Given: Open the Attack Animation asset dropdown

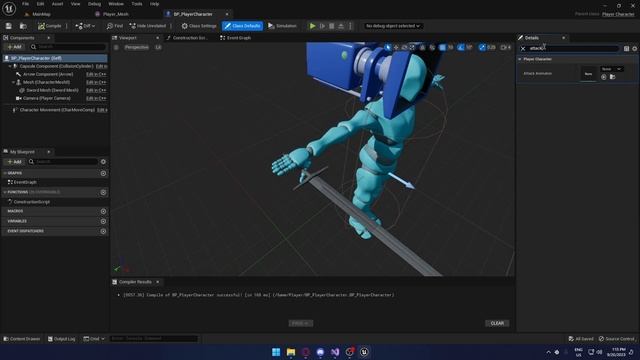Looking at the screenshot, I should (x=611, y=69).
